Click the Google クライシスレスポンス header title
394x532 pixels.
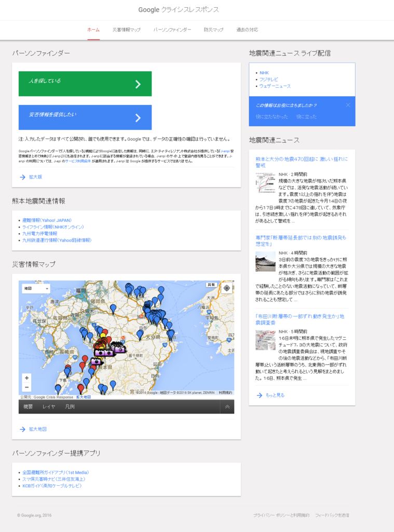point(179,10)
